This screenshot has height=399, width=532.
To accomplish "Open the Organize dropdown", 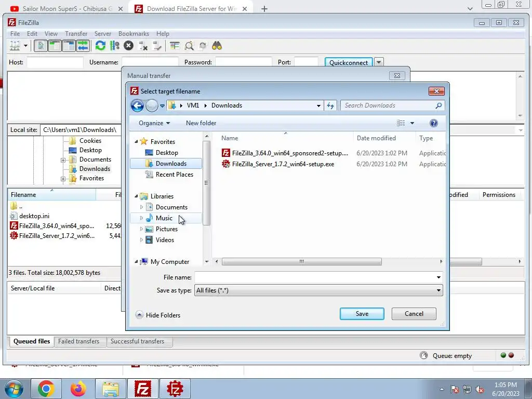I will point(154,123).
